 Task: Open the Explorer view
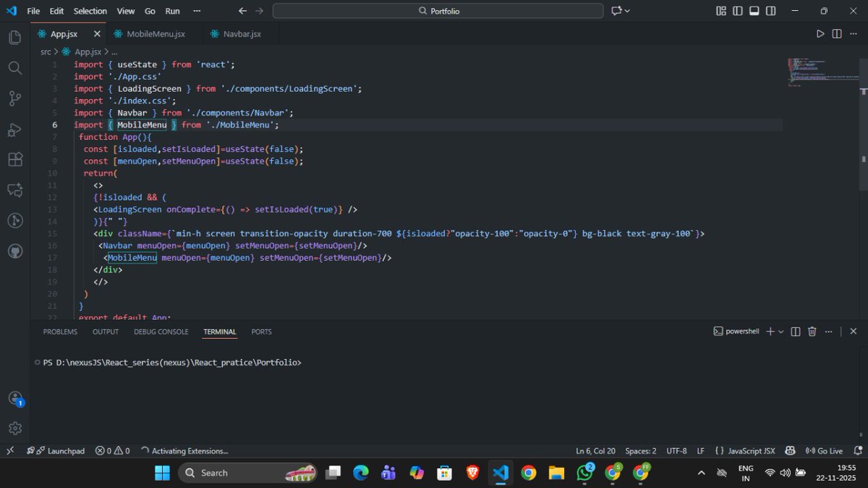point(14,37)
